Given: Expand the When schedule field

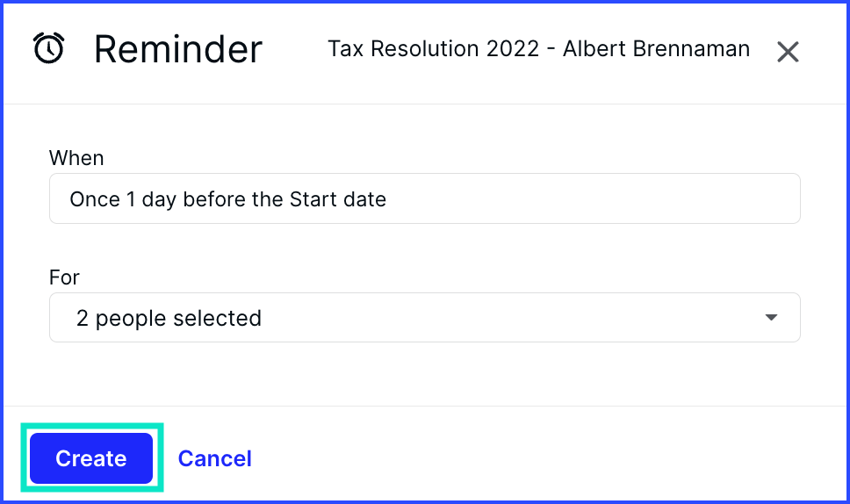Looking at the screenshot, I should click(424, 198).
